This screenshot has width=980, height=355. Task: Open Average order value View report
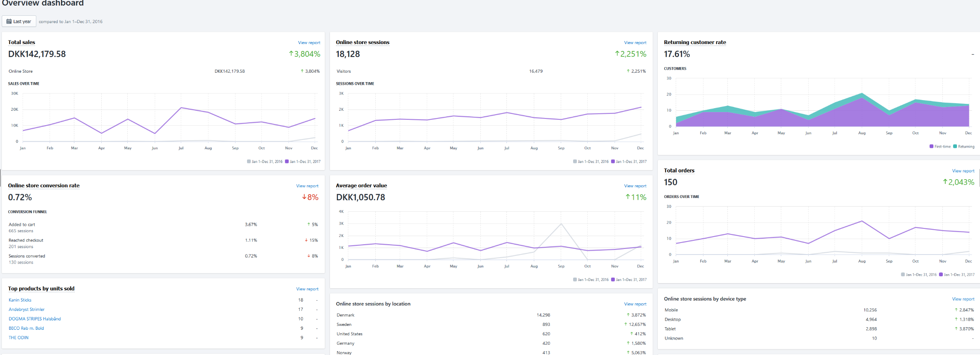(635, 186)
